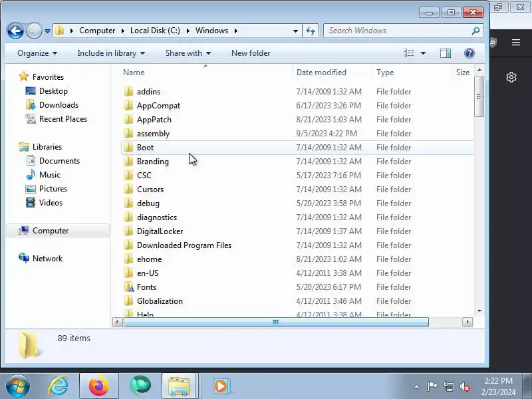This screenshot has height=399, width=532.
Task: Launch Internet Explorer from the taskbar
Action: click(58, 386)
